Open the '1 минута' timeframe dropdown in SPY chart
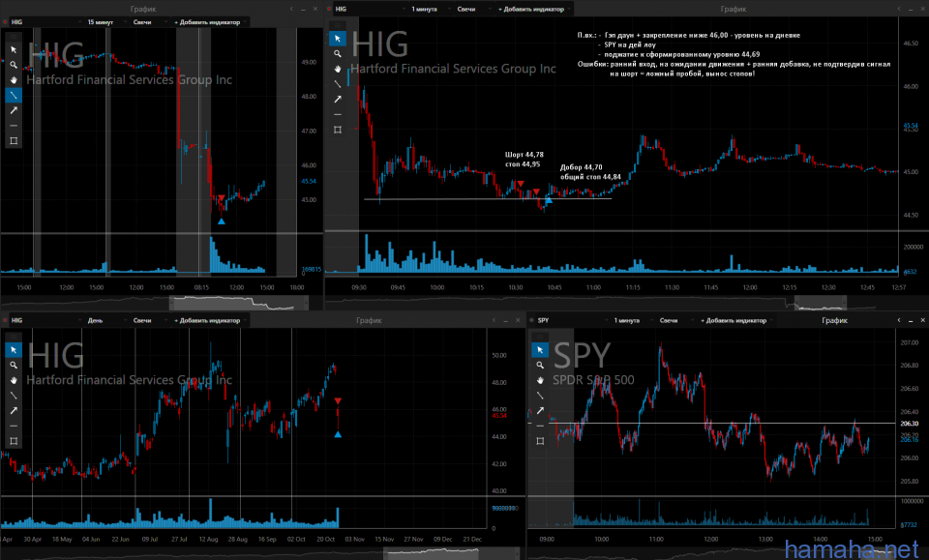Screen dimensions: 929x560 [x=633, y=320]
